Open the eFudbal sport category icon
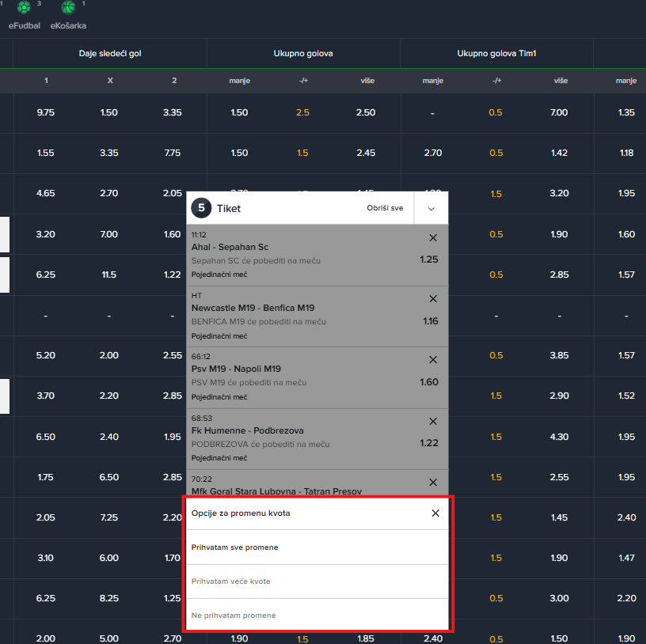The width and height of the screenshot is (646, 644). click(x=25, y=9)
